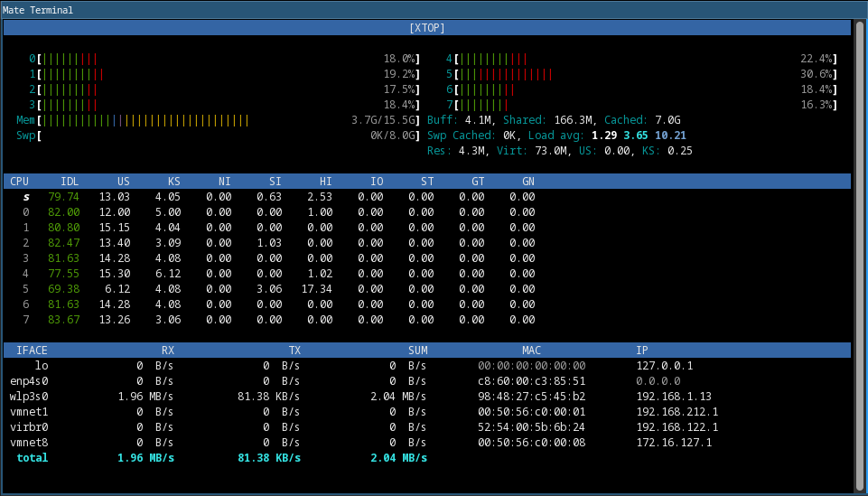Click the 79.74 idle value in the s row
The width and height of the screenshot is (868, 496).
(x=63, y=197)
